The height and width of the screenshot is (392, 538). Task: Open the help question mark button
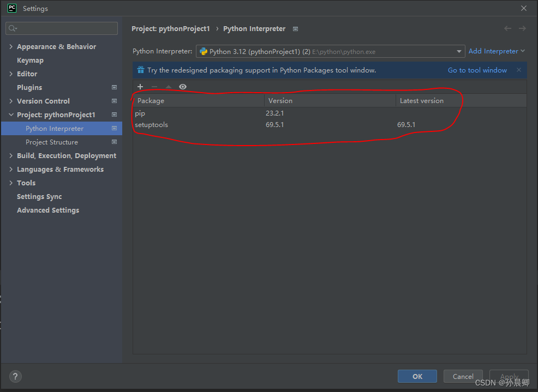(15, 377)
